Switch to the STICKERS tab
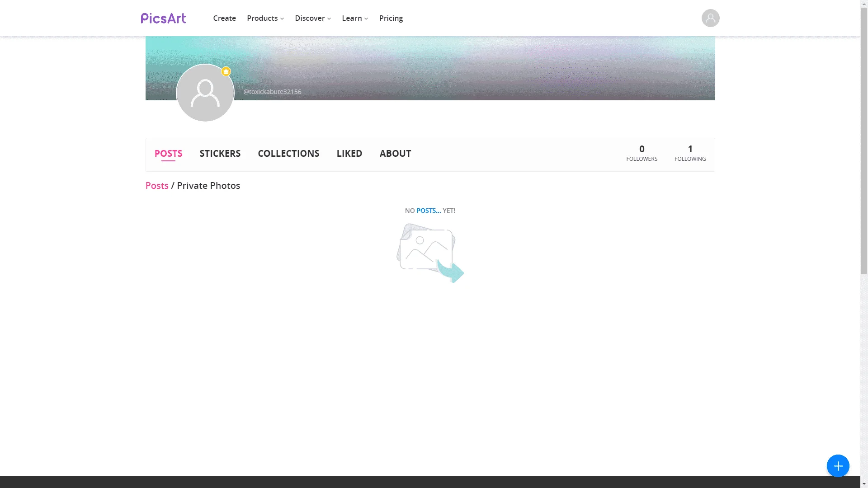This screenshot has height=488, width=868. (x=220, y=154)
